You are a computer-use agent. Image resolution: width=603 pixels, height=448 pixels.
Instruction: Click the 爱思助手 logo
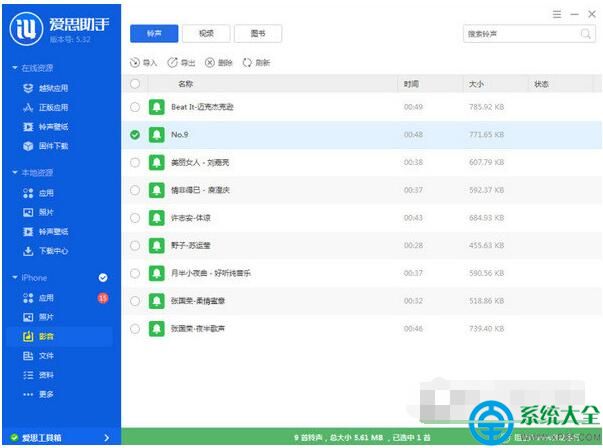(x=26, y=28)
